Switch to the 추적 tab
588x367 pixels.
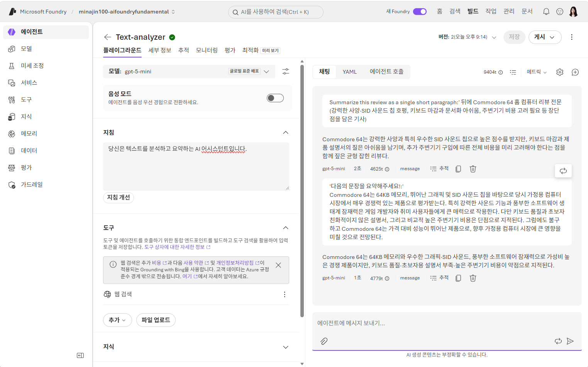click(x=184, y=50)
